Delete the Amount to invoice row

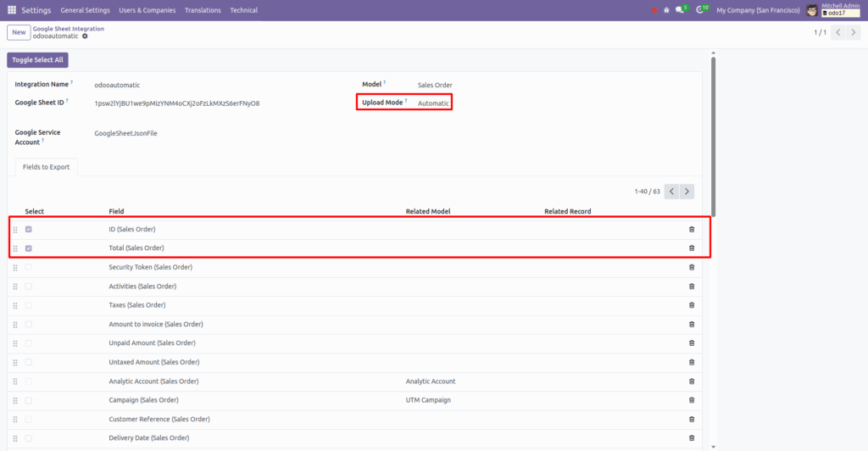[x=692, y=325]
